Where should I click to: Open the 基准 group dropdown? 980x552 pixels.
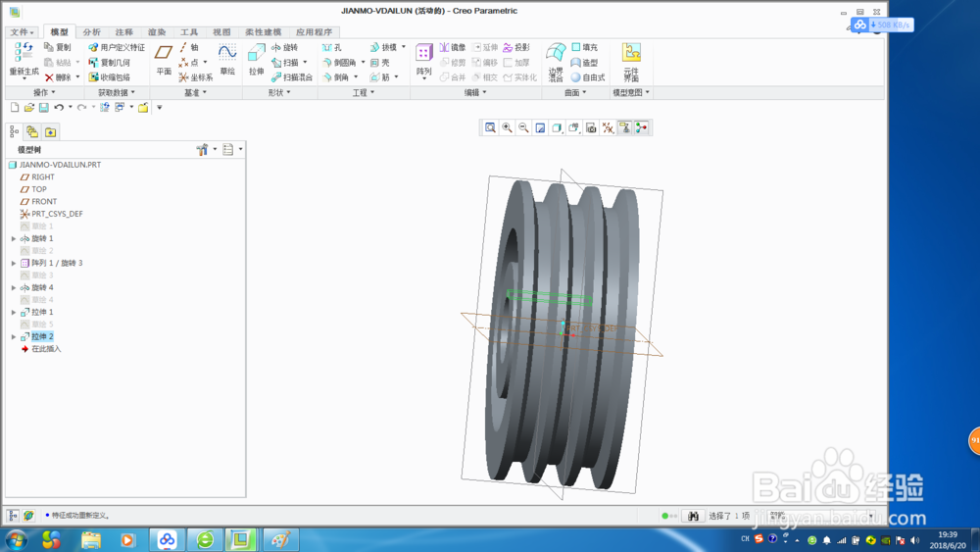[195, 92]
